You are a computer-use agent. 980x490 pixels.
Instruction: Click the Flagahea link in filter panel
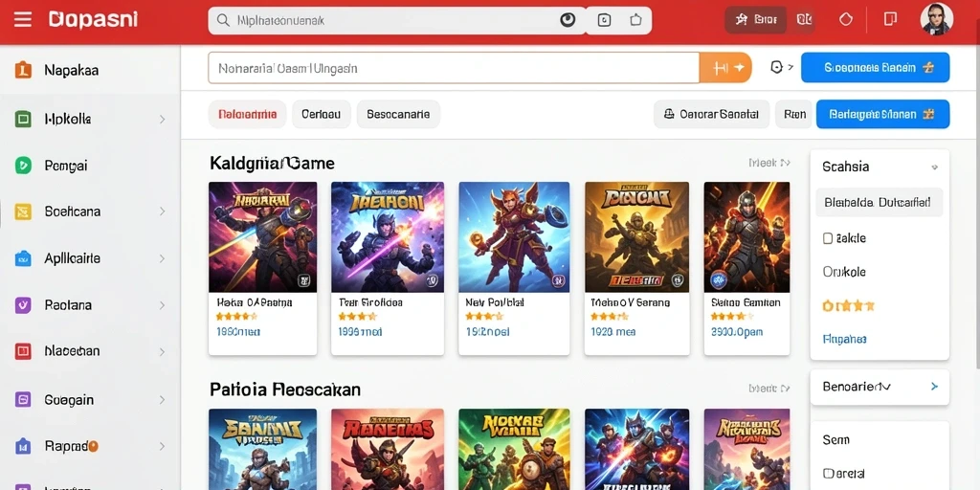point(845,340)
